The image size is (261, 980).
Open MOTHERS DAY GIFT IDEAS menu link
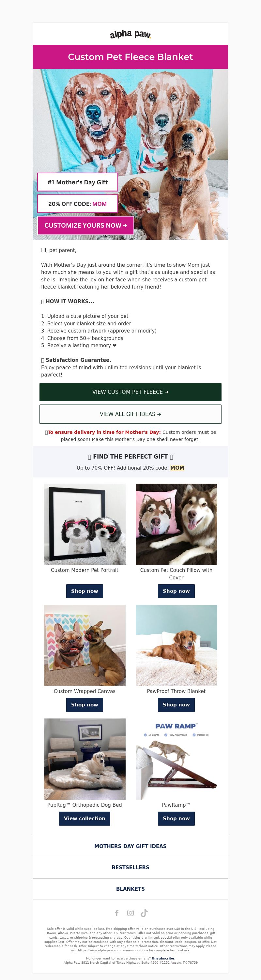point(130,846)
